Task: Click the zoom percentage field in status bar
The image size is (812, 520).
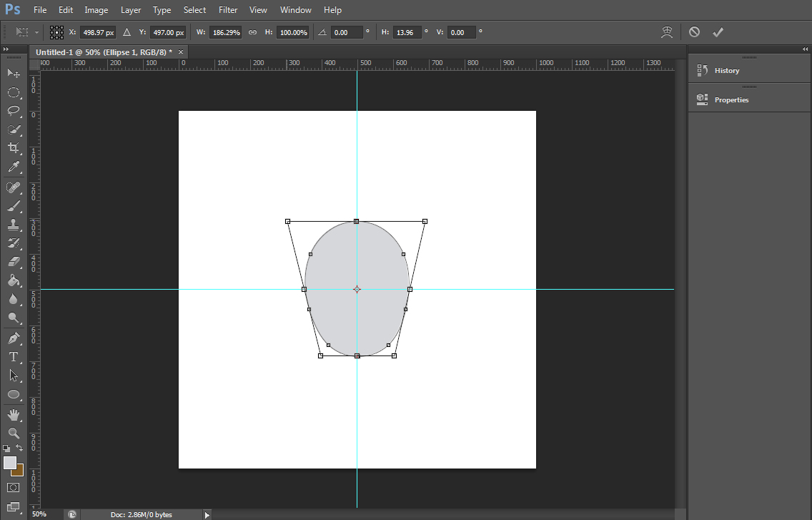Action: (41, 514)
